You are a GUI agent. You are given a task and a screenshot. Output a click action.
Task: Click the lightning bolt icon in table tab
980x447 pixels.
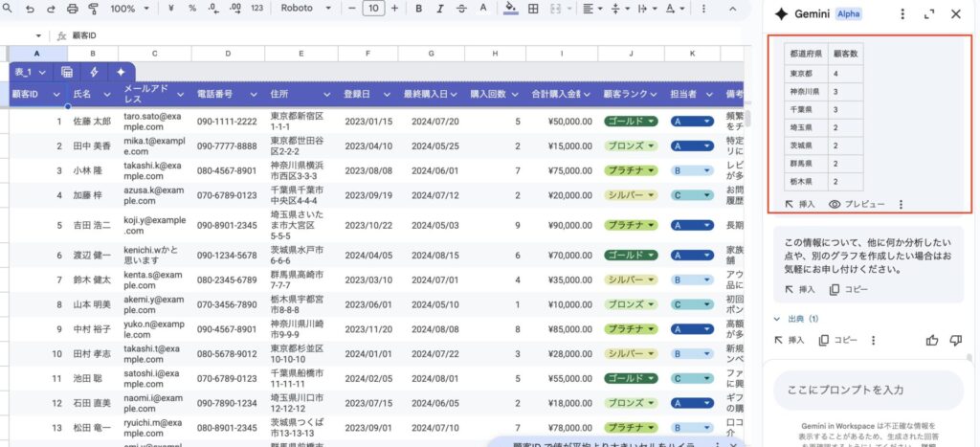(x=94, y=72)
